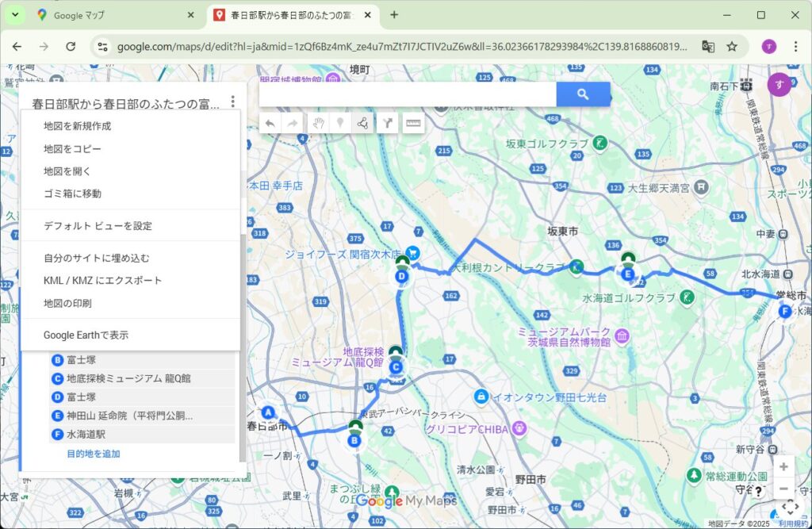This screenshot has height=529, width=812.
Task: Select the measure distance ruler tool
Action: pyautogui.click(x=413, y=123)
